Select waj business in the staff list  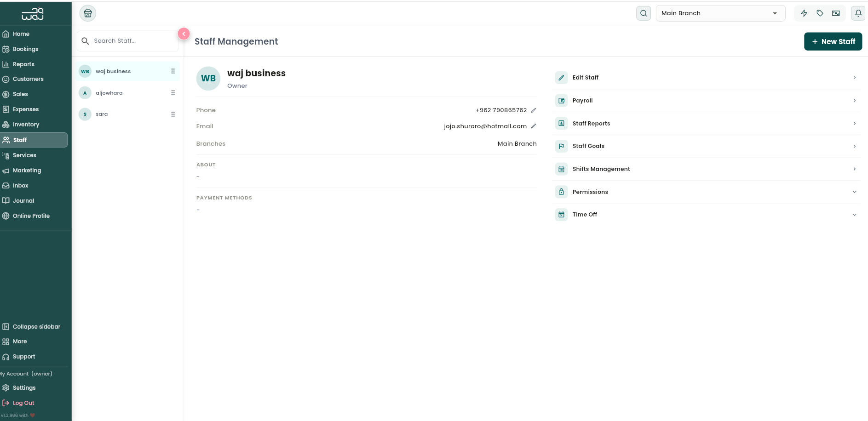[128, 71]
